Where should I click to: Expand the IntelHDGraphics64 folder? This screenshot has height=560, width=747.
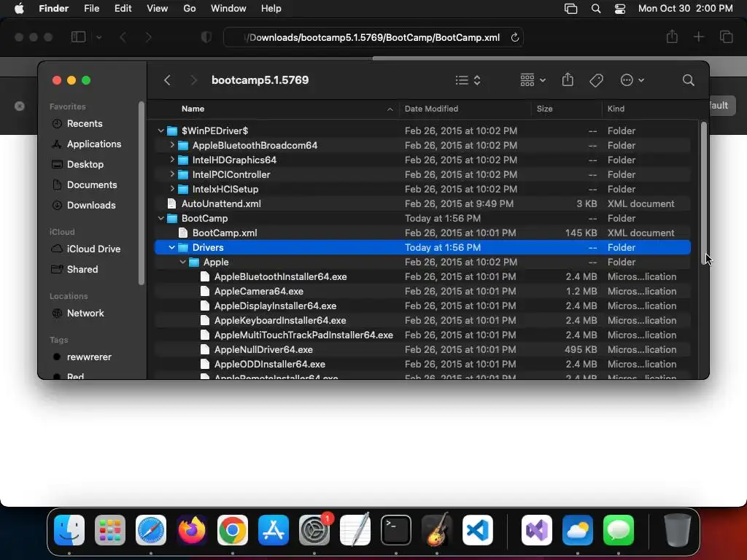point(172,160)
